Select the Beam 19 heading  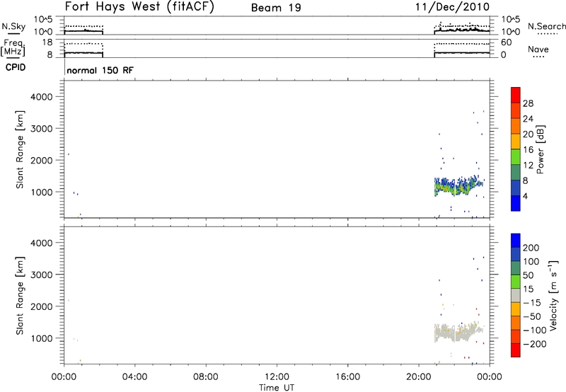pos(276,8)
